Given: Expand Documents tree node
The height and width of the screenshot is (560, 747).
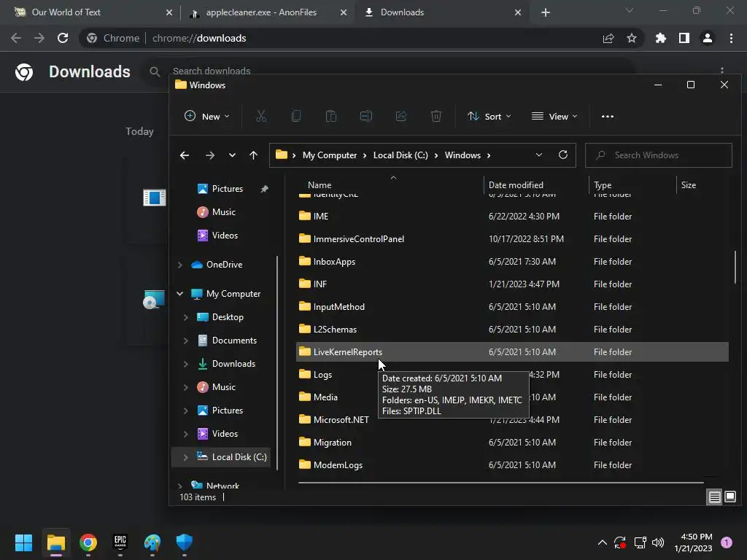Looking at the screenshot, I should tap(186, 341).
